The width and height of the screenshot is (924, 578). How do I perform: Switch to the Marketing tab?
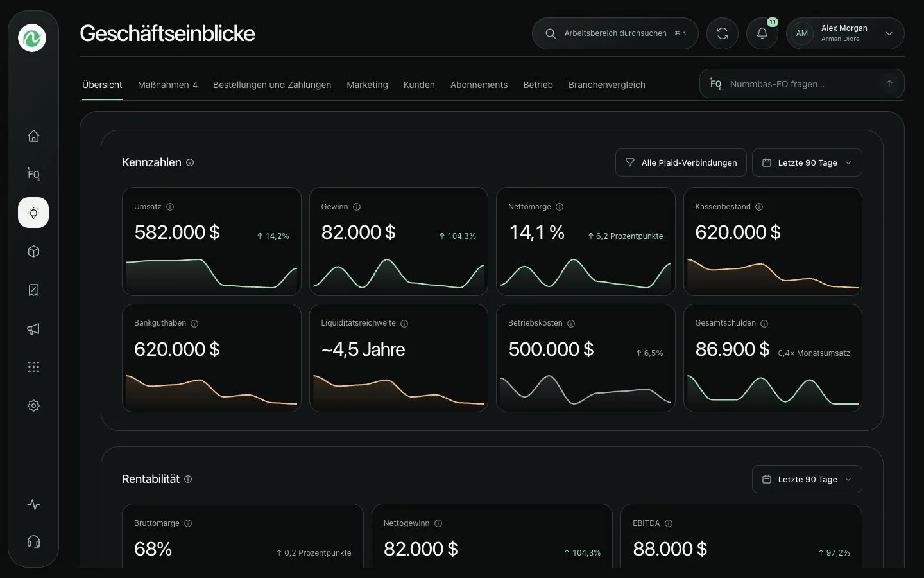click(x=367, y=85)
